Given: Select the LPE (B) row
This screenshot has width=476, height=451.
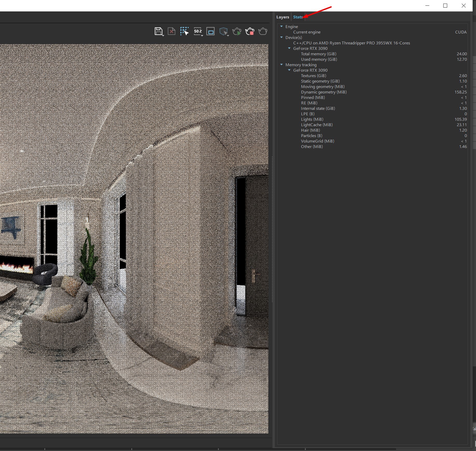Looking at the screenshot, I should [x=373, y=114].
